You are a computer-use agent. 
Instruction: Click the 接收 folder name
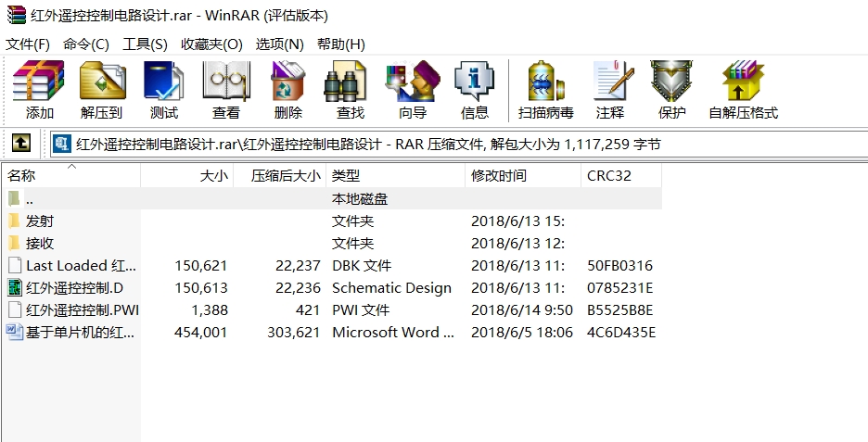pos(40,244)
